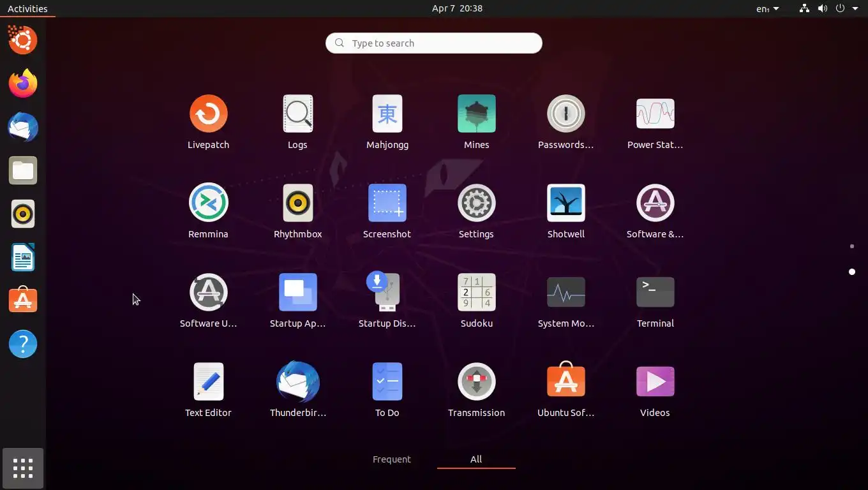Screen dimensions: 868x490
Task: Open Help from the dock
Action: pyautogui.click(x=23, y=344)
